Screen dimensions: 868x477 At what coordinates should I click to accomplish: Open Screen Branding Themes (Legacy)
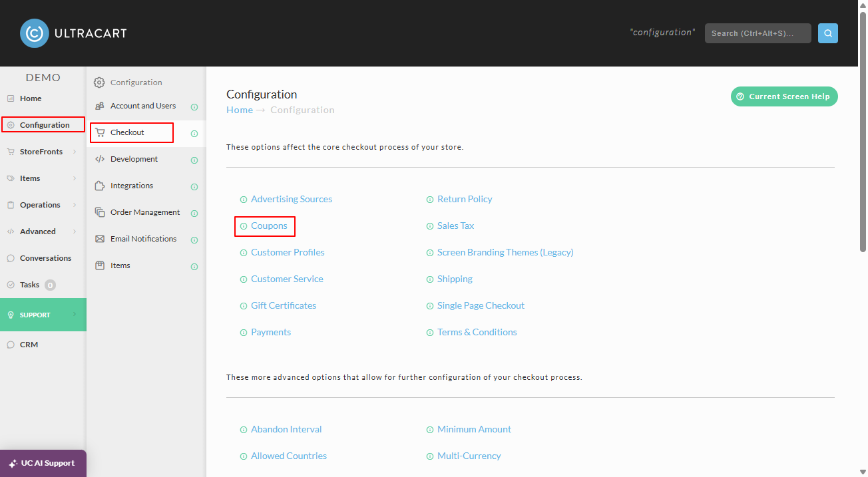pos(505,252)
